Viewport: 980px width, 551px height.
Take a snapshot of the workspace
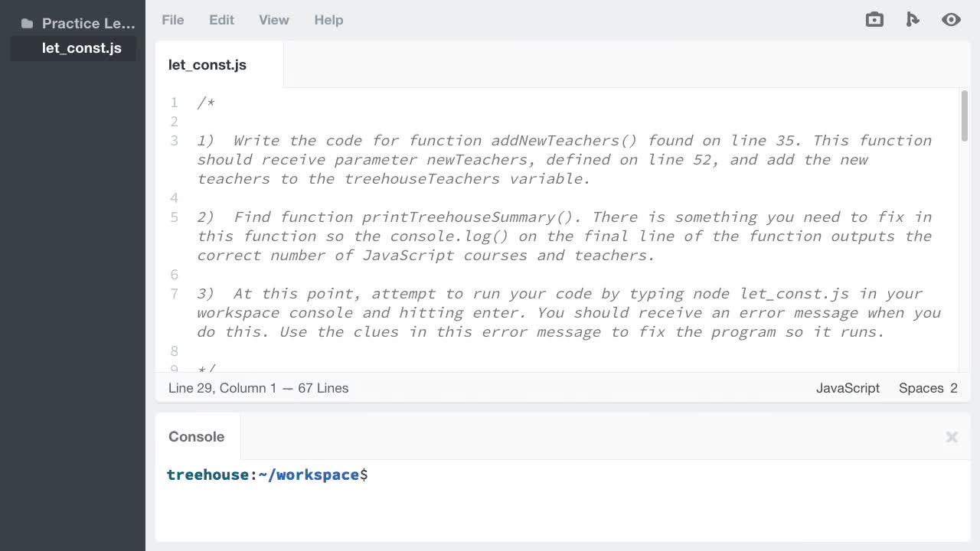[x=874, y=19]
